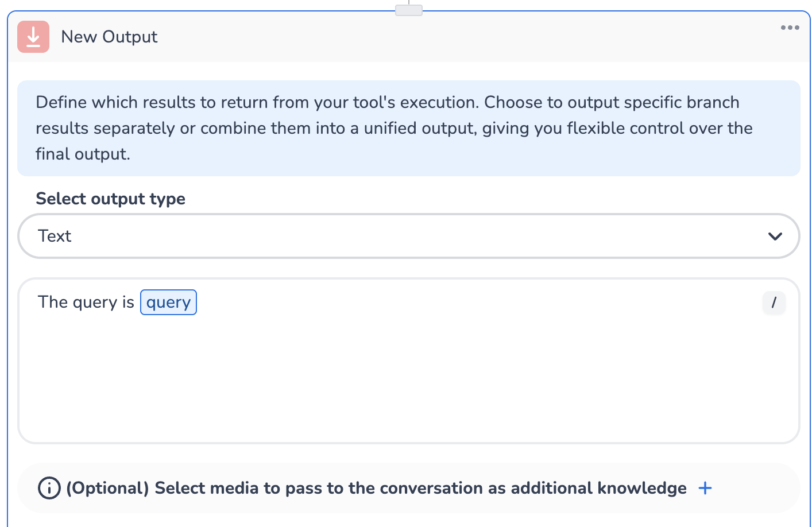Image resolution: width=812 pixels, height=527 pixels.
Task: Click the selected "Text" value in dropdown
Action: 55,236
